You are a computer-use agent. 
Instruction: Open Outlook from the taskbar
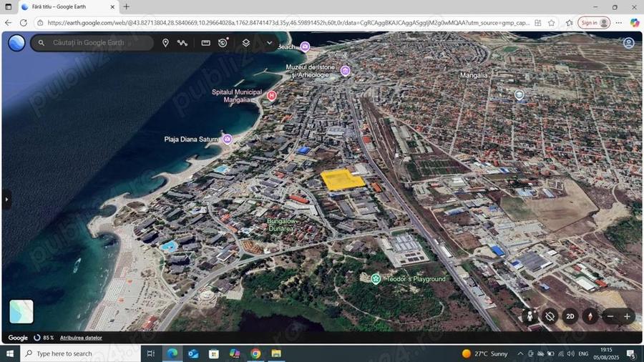[x=193, y=353]
